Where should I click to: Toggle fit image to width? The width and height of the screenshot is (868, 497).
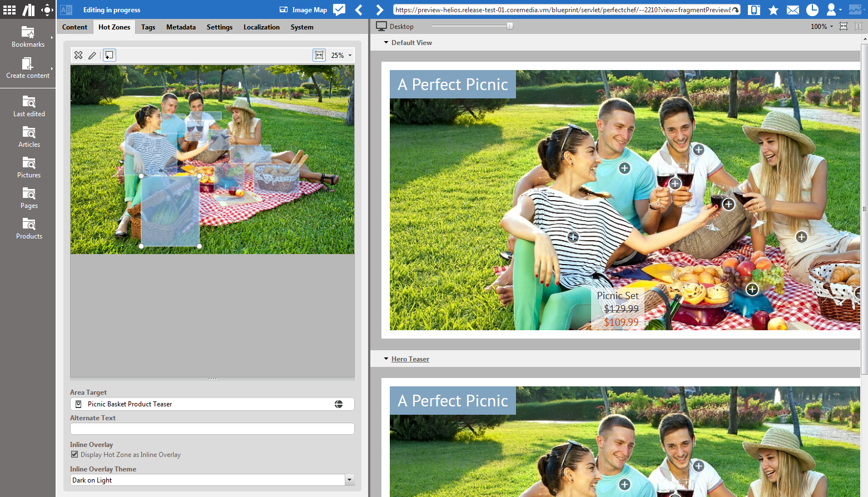click(319, 55)
